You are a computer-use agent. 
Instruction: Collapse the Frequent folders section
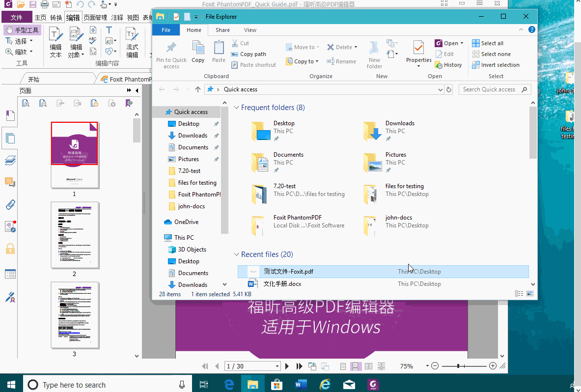click(x=236, y=108)
